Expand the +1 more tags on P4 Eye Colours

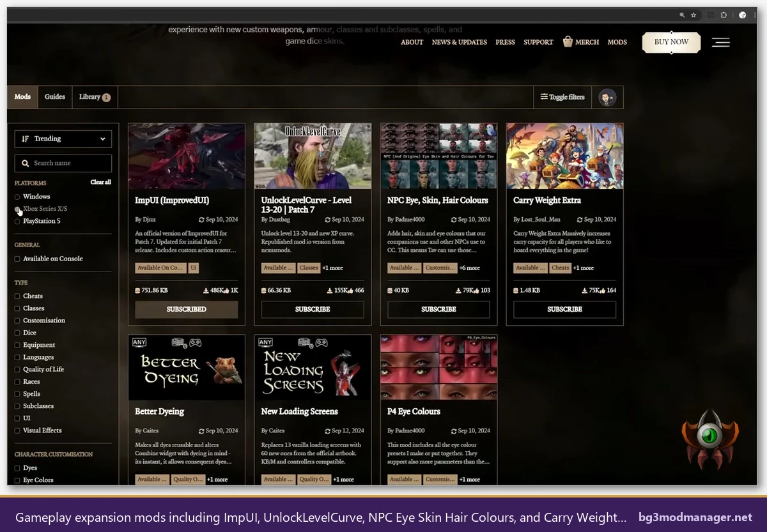469,480
